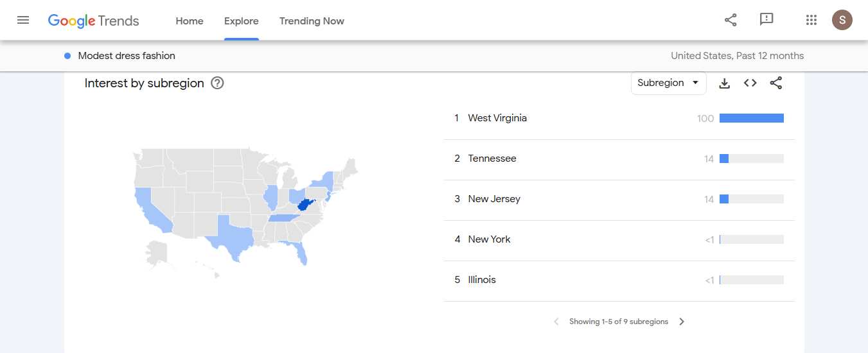Get embed code for subregion chart
Image resolution: width=868 pixels, height=353 pixels.
coord(750,83)
